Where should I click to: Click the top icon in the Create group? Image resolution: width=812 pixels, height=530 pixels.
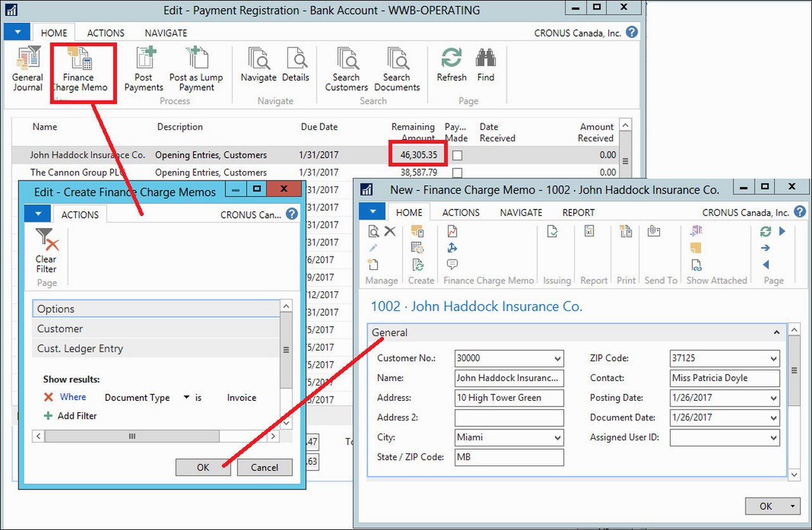(x=417, y=231)
